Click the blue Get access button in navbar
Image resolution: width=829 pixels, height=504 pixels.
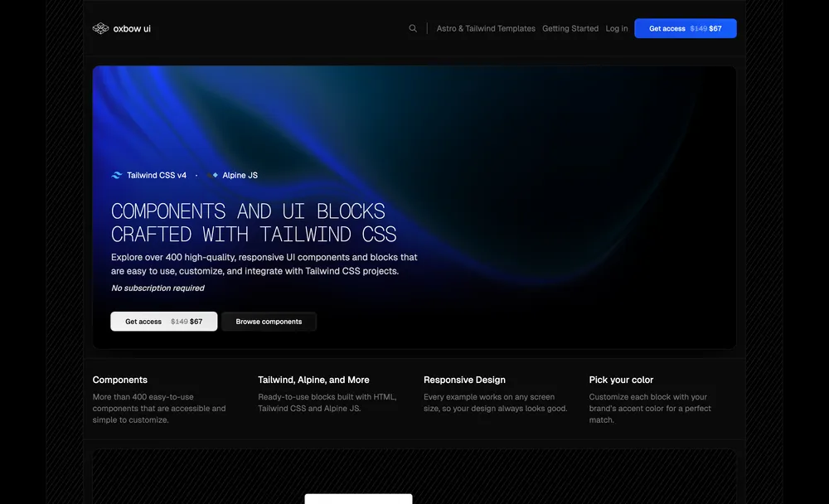[686, 27]
